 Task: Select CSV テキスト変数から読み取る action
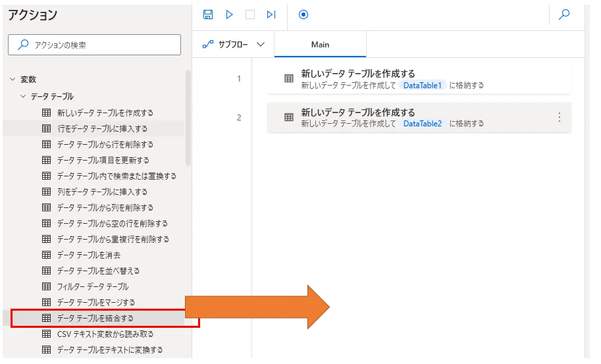[x=105, y=334]
